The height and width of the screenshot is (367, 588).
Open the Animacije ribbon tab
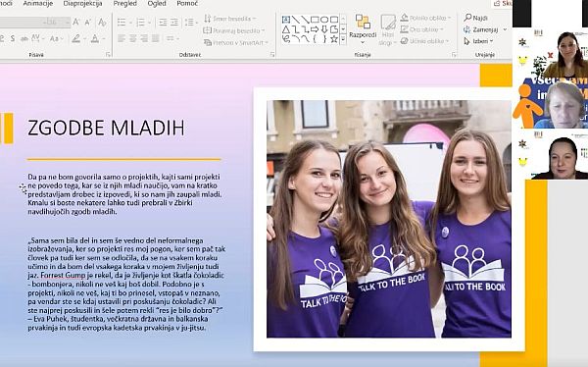pos(38,3)
